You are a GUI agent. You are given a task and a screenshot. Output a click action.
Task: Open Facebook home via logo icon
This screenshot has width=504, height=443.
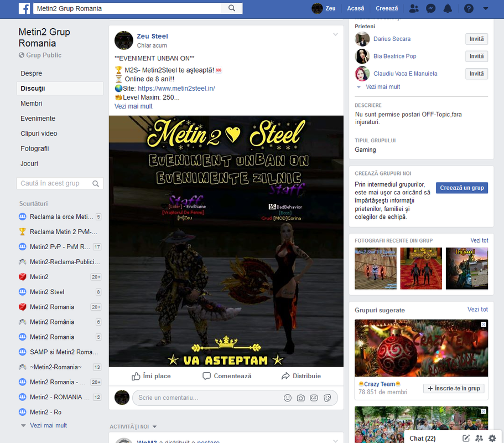[24, 8]
